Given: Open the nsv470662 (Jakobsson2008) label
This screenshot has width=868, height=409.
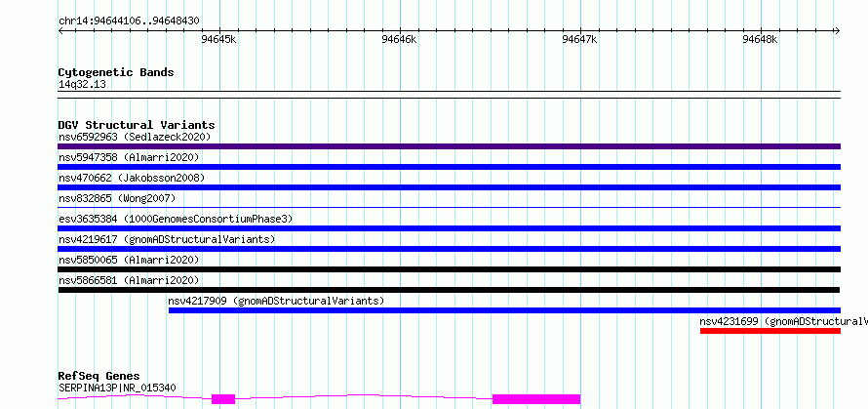Looking at the screenshot, I should click(132, 178).
